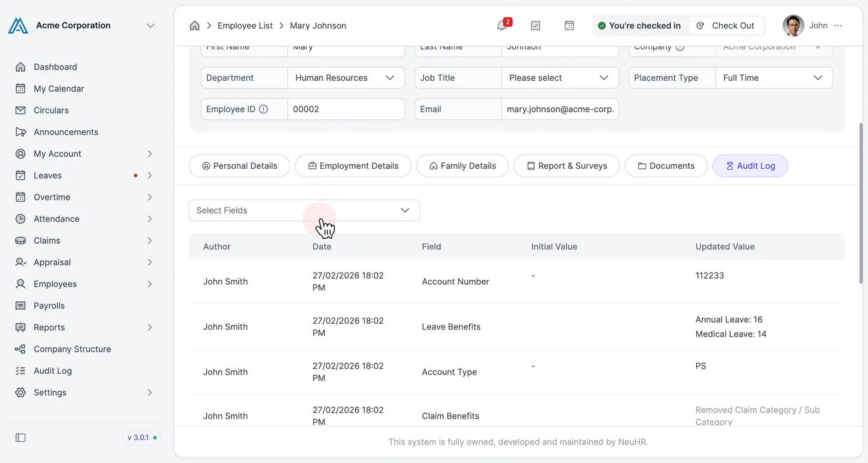Click the breadcrumb home icon

coord(195,25)
